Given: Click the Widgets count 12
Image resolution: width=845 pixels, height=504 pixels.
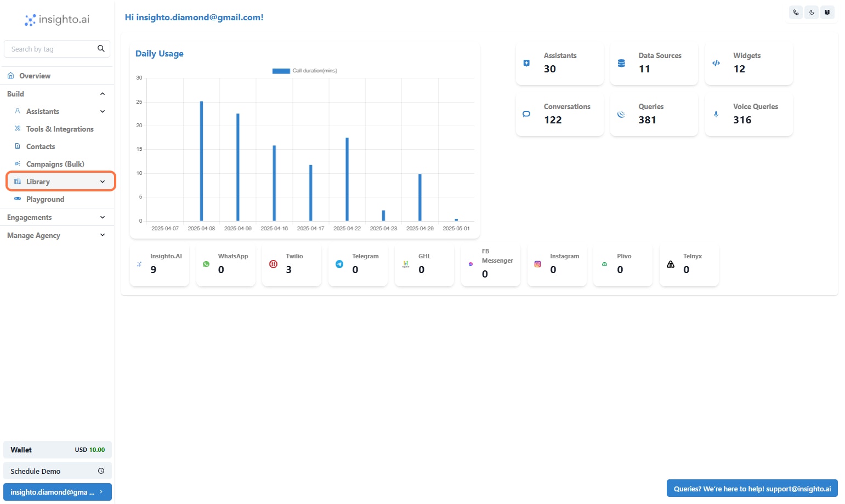Looking at the screenshot, I should [739, 69].
